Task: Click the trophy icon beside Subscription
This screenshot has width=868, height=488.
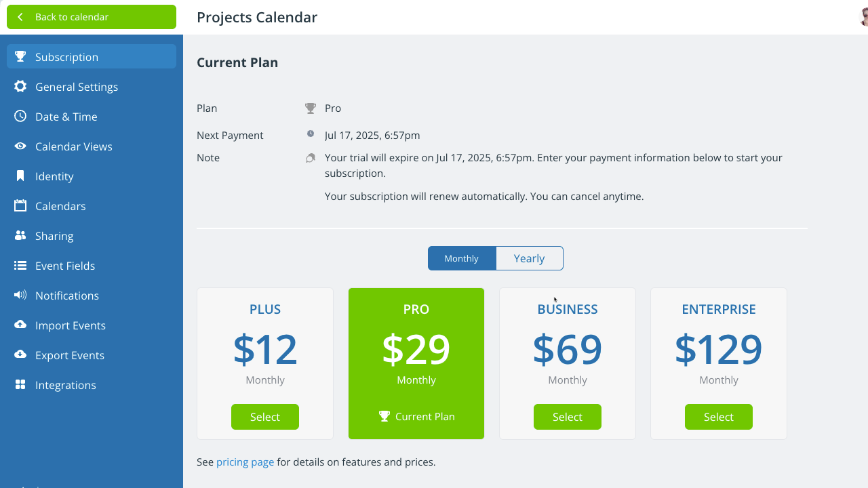Action: 20,57
